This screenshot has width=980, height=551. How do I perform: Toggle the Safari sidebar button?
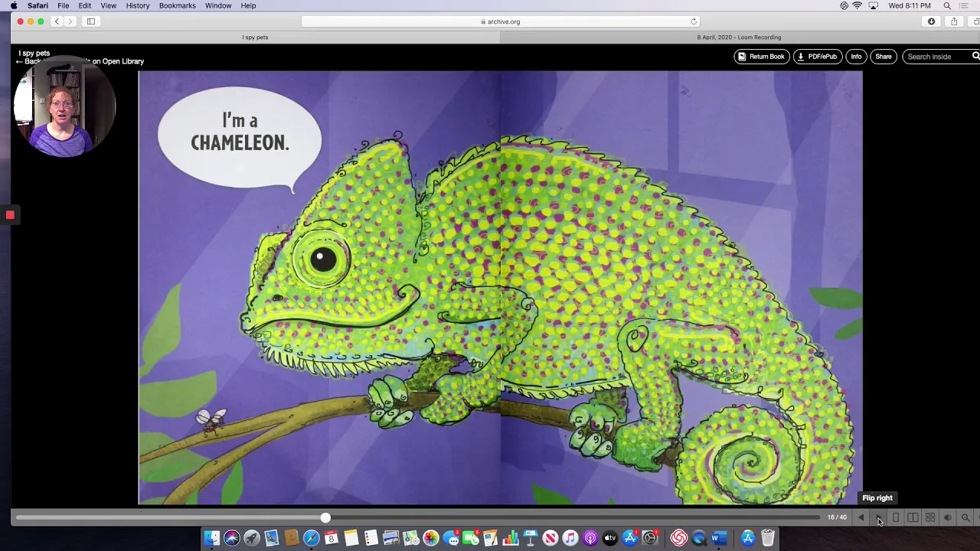point(91,21)
